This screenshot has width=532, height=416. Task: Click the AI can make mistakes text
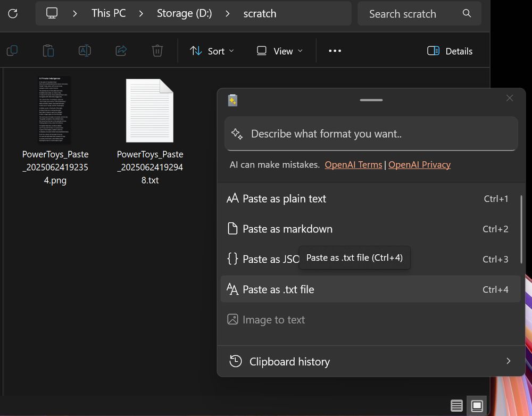pyautogui.click(x=275, y=164)
